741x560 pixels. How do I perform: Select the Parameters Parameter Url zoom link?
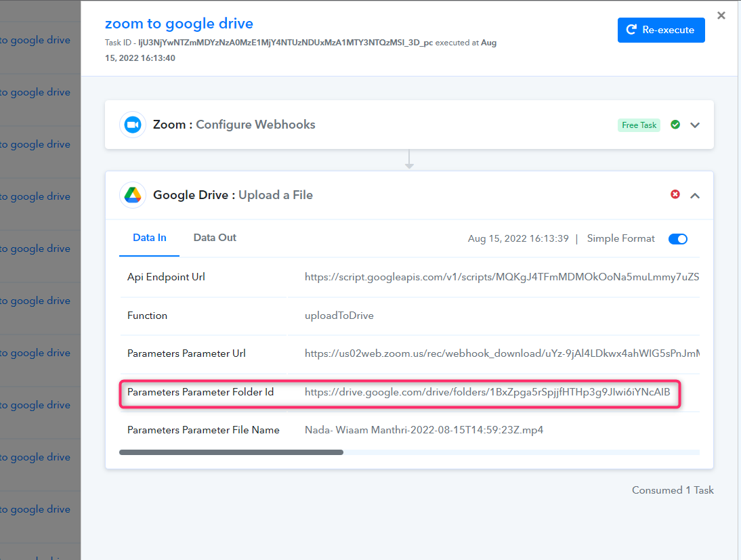coord(502,353)
